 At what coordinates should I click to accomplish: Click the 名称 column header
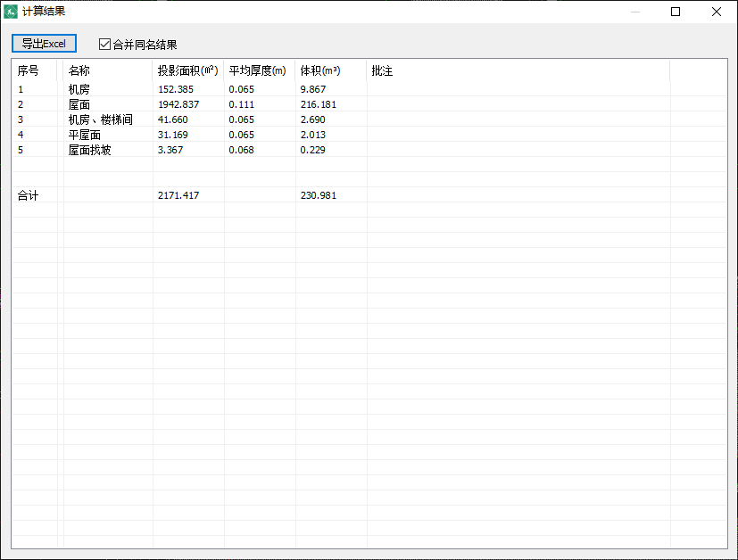(x=79, y=70)
